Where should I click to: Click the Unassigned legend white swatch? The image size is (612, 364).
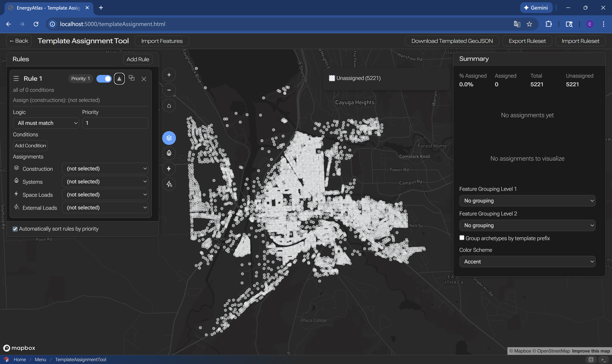pos(332,78)
